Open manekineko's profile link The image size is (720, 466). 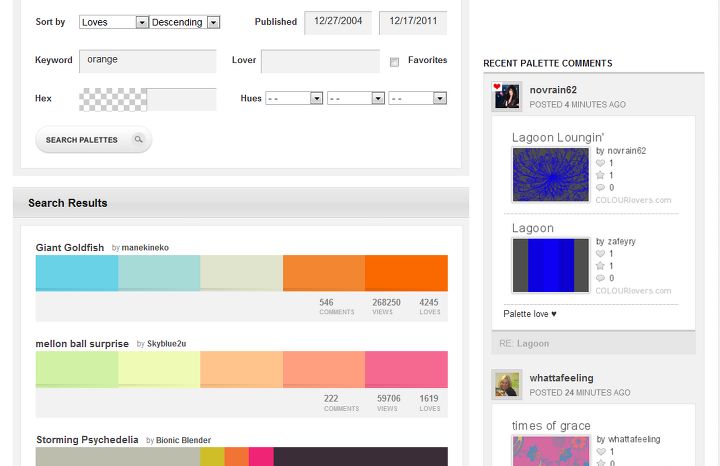145,247
